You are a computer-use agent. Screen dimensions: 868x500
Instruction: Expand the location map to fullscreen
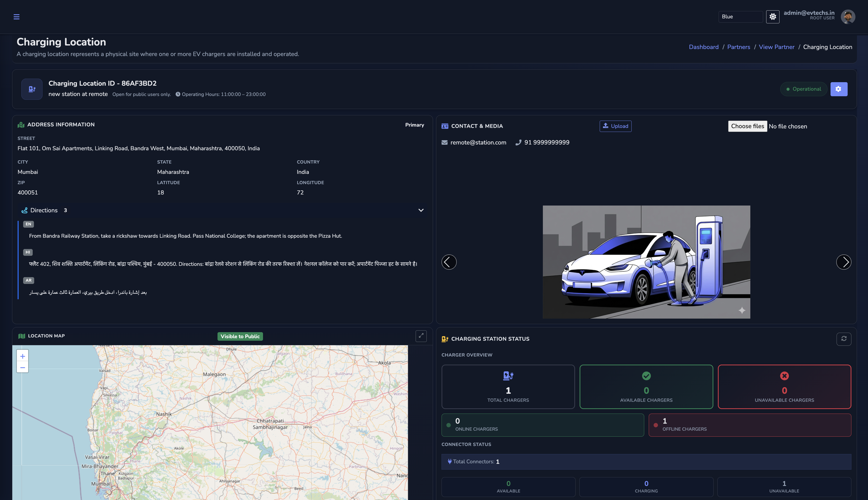click(x=421, y=336)
